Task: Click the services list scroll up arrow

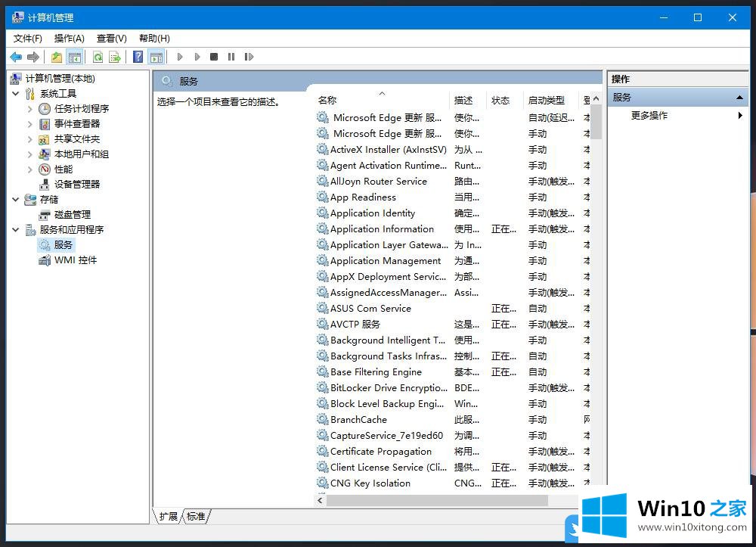Action: coord(596,99)
